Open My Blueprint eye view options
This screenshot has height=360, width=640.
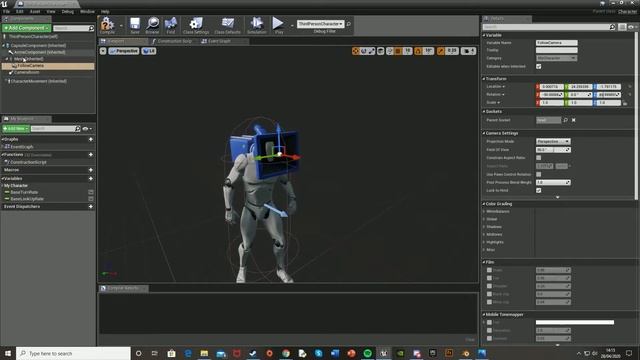(87, 129)
